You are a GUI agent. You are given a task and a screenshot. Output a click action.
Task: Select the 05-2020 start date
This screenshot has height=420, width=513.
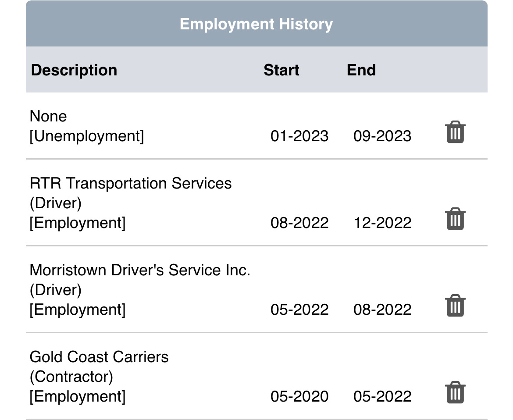pyautogui.click(x=299, y=396)
